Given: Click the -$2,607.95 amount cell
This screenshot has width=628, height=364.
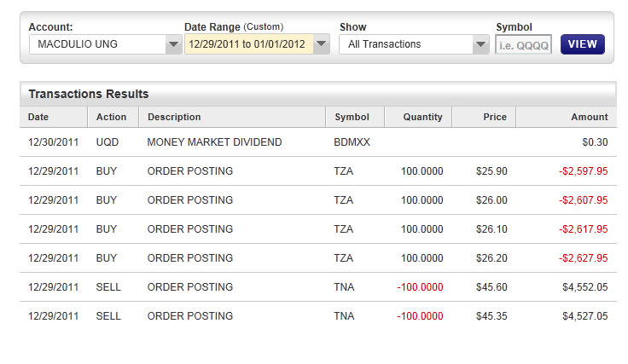Looking at the screenshot, I should pyautogui.click(x=583, y=200).
